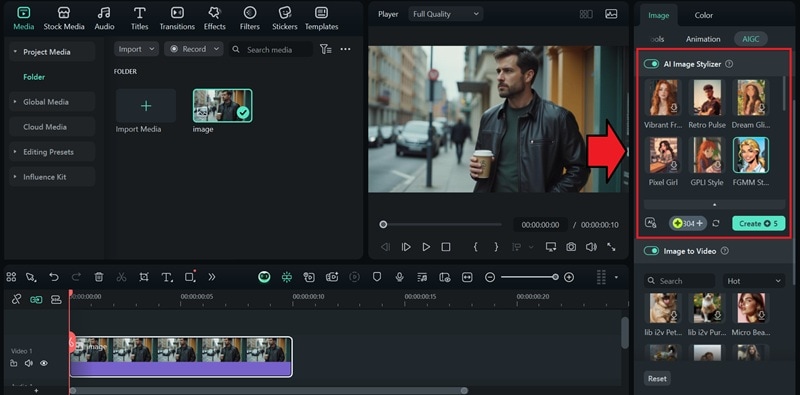Click the player volume icon
Image resolution: width=800 pixels, height=395 pixels.
click(x=591, y=247)
